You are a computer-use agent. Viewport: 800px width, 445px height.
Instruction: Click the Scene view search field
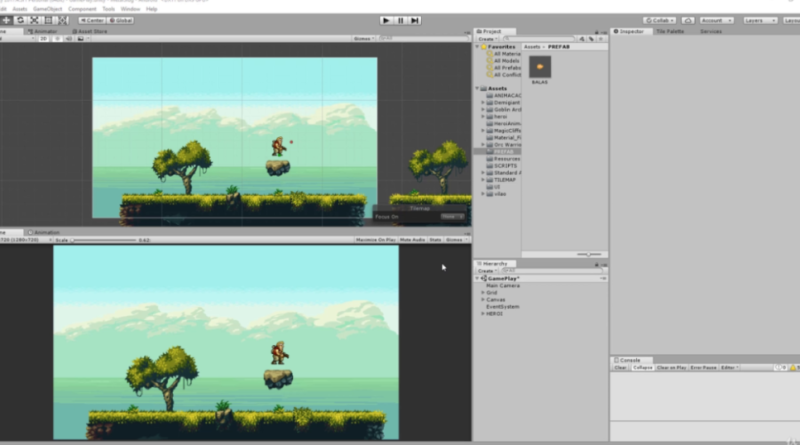click(x=423, y=39)
